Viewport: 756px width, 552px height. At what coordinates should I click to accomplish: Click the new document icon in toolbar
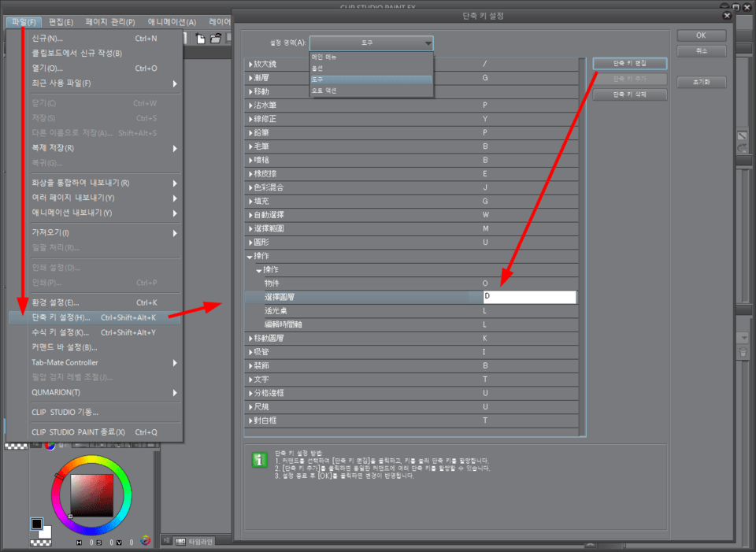coord(201,39)
